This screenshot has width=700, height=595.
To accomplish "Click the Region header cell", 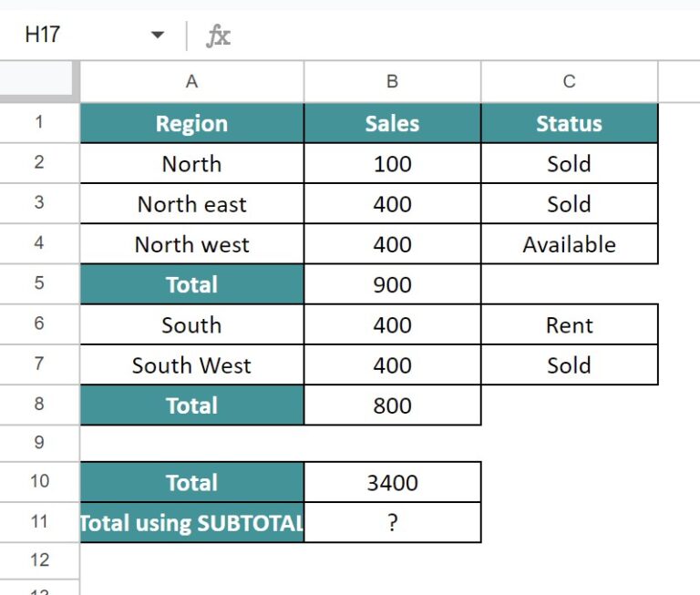I will pyautogui.click(x=192, y=123).
